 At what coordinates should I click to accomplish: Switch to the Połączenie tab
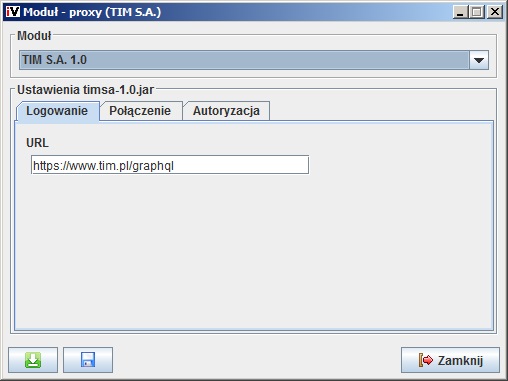coord(140,111)
